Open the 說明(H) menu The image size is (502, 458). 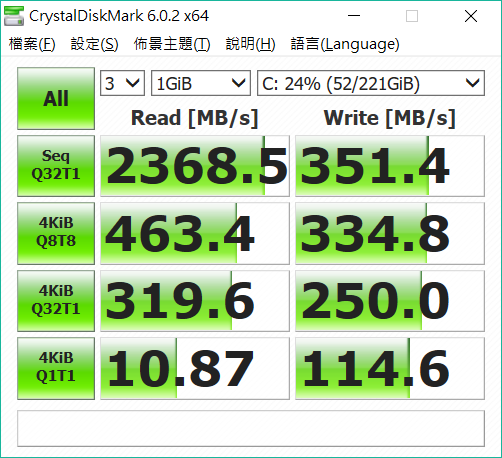[x=250, y=44]
